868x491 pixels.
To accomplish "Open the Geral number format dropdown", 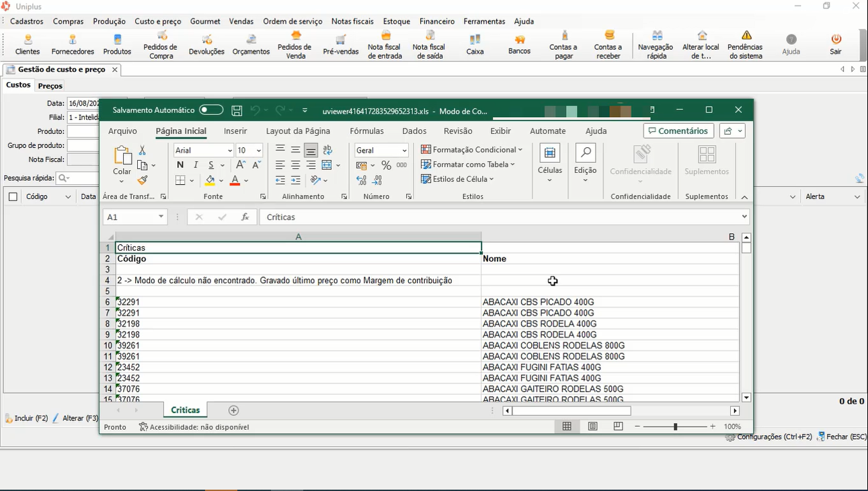I will 404,151.
